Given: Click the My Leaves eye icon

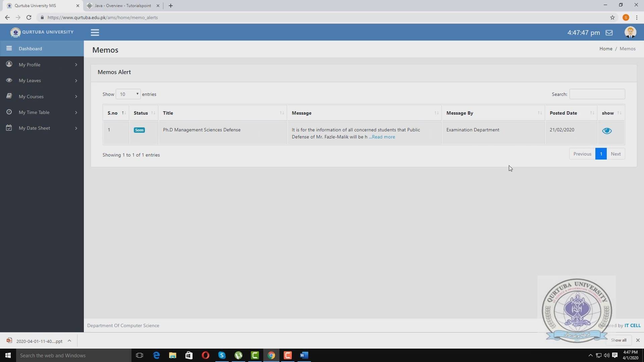Looking at the screenshot, I should point(9,80).
